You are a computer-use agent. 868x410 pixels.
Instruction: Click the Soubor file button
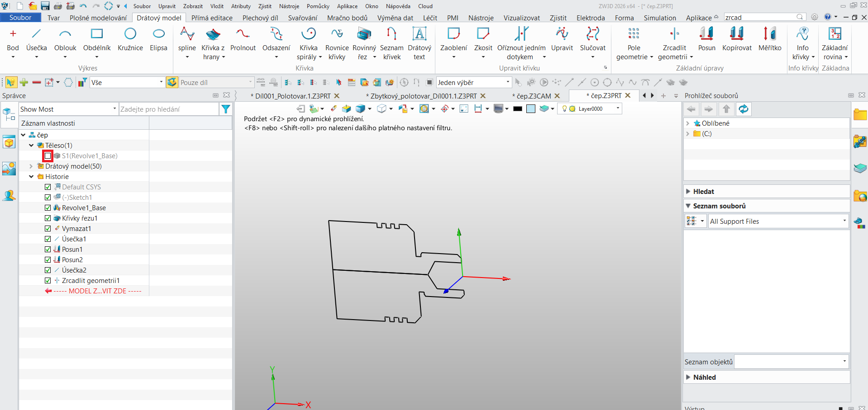tap(20, 18)
